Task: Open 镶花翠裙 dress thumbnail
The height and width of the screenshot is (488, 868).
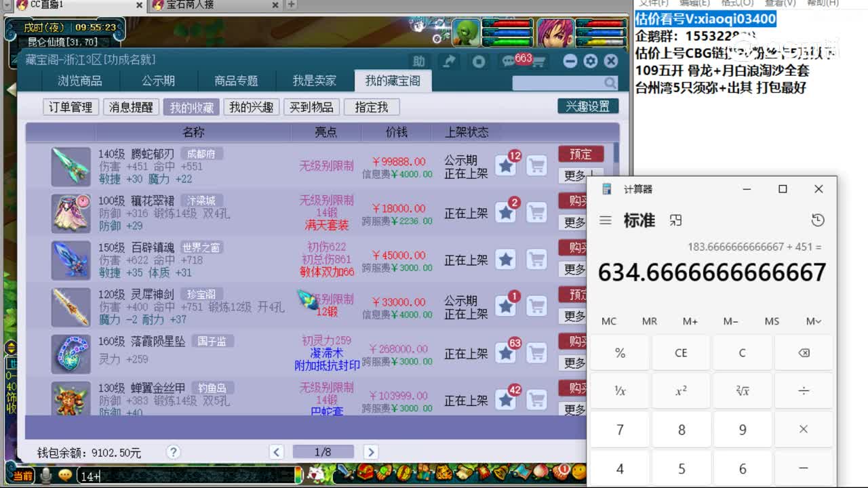Action: click(71, 213)
